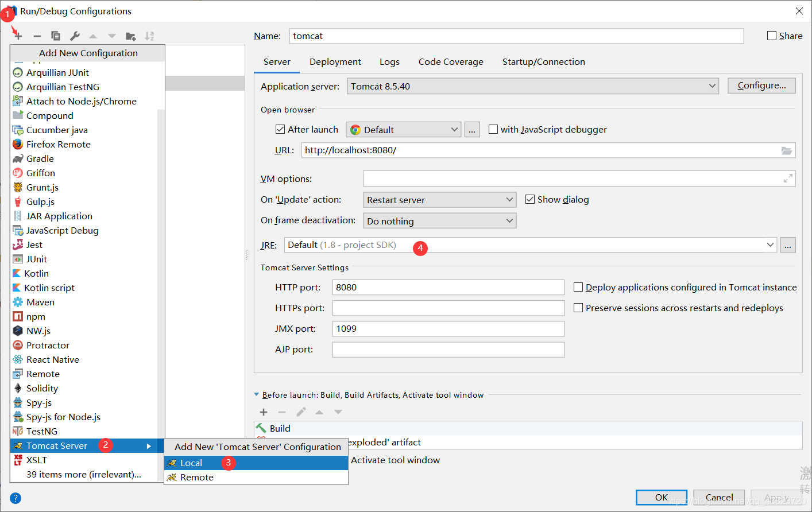Toggle the Show dialog checkbox

[530, 200]
